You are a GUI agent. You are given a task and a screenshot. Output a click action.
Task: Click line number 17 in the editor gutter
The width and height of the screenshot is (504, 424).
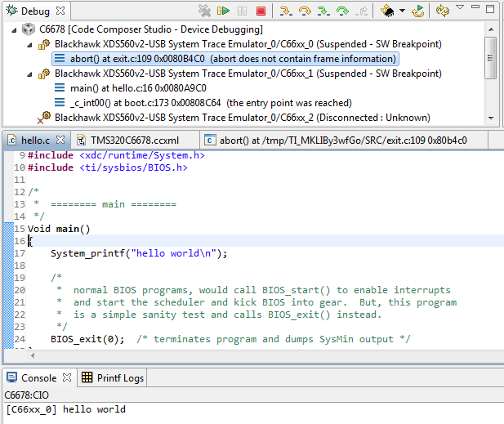(x=20, y=253)
